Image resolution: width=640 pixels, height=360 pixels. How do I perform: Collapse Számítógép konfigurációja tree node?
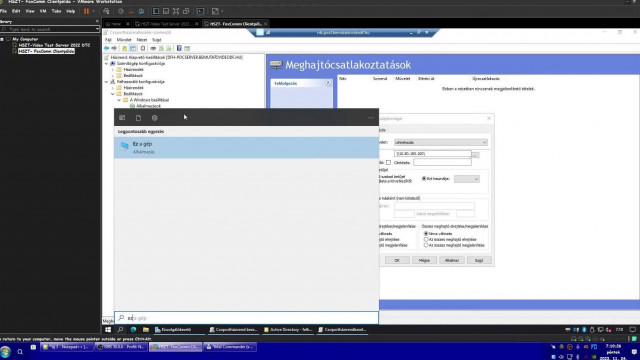pos(107,64)
